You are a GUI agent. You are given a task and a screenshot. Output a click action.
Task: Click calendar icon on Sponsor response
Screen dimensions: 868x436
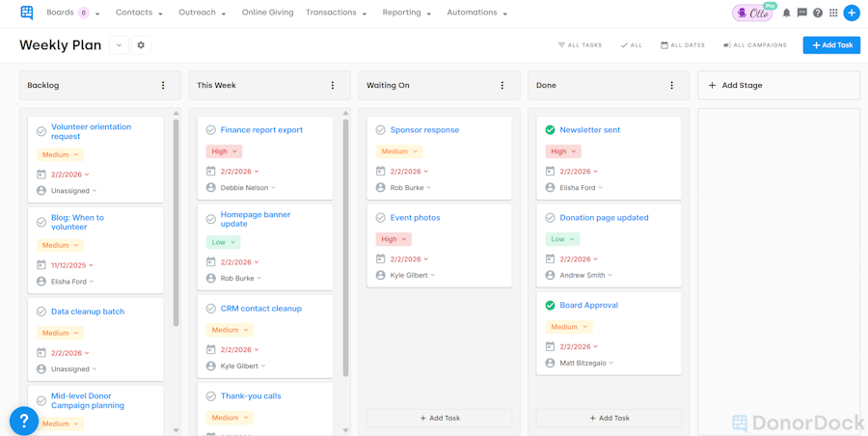380,171
